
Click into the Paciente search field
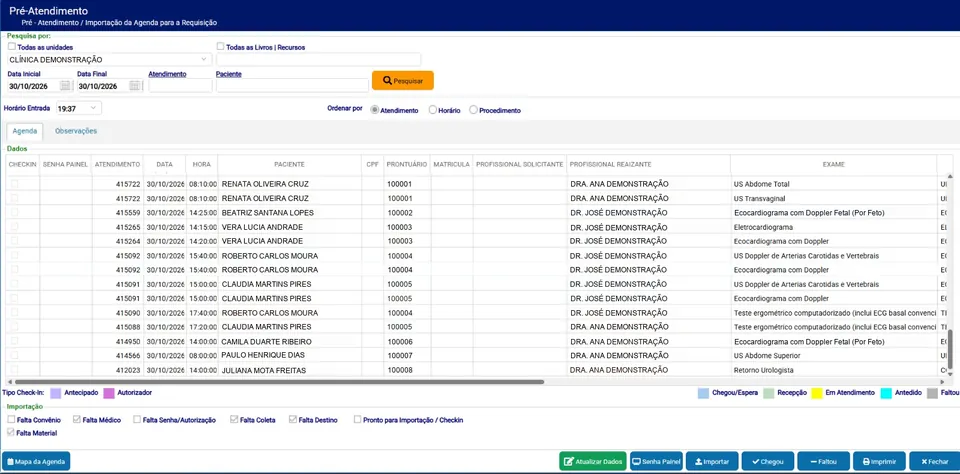click(x=292, y=86)
